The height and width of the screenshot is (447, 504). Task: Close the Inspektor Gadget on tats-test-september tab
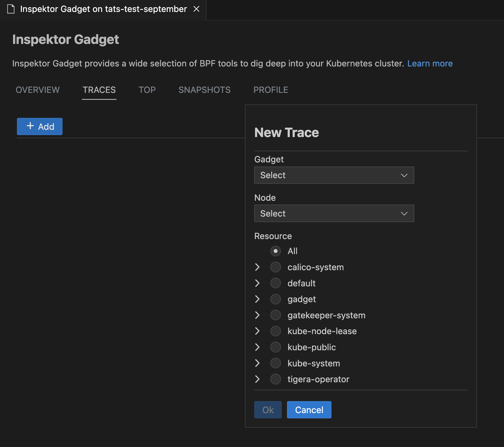click(196, 9)
